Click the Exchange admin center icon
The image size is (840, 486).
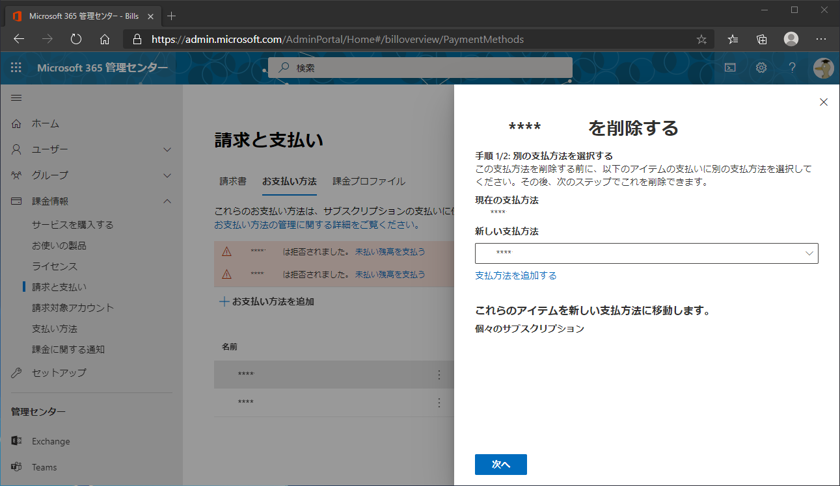tap(16, 441)
